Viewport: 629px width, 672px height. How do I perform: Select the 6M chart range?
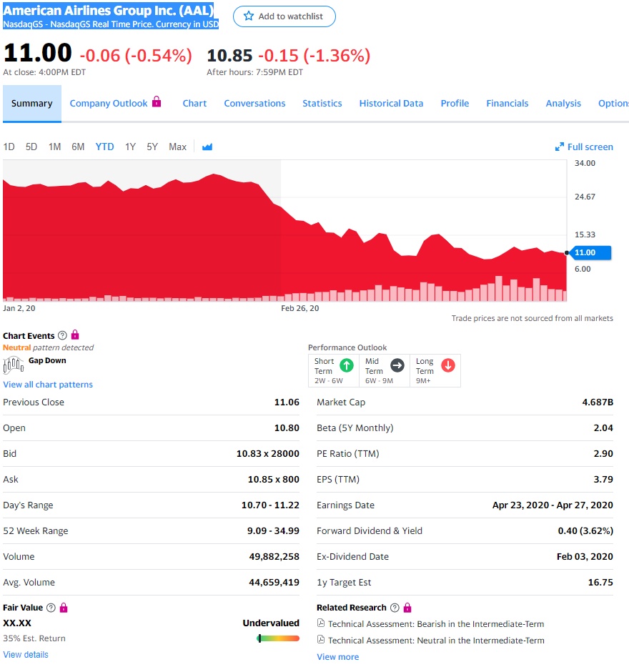tap(78, 147)
